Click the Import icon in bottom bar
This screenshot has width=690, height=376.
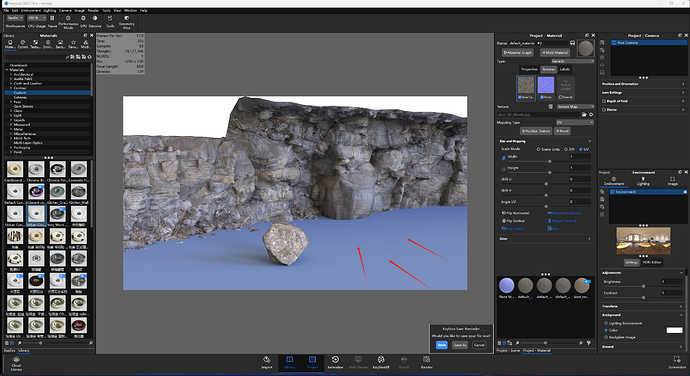[267, 363]
